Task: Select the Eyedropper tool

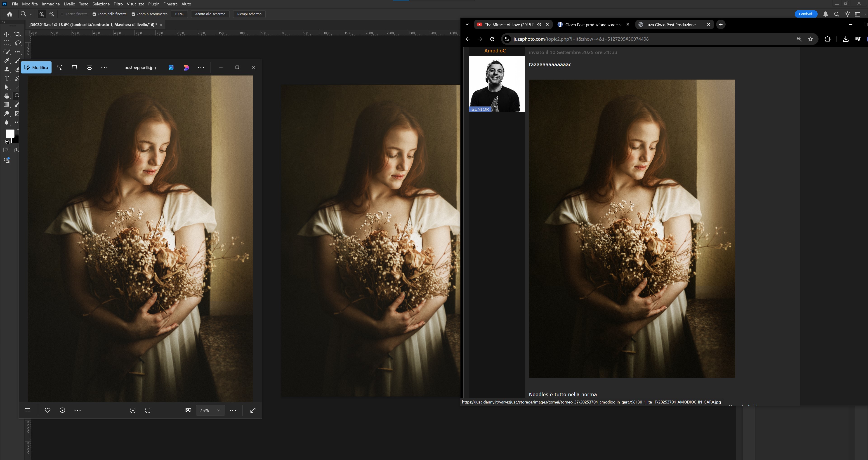Action: coord(6,61)
